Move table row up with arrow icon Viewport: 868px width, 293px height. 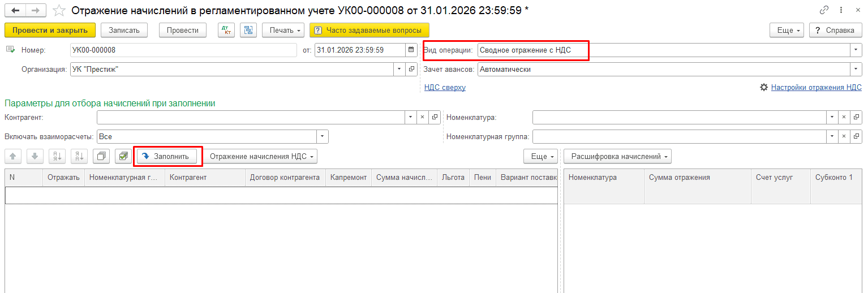13,156
